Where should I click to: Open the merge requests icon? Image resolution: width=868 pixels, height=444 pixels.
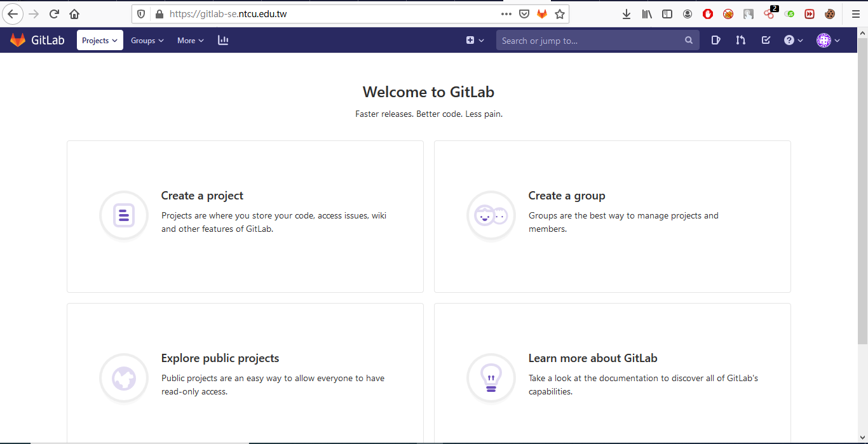[741, 40]
